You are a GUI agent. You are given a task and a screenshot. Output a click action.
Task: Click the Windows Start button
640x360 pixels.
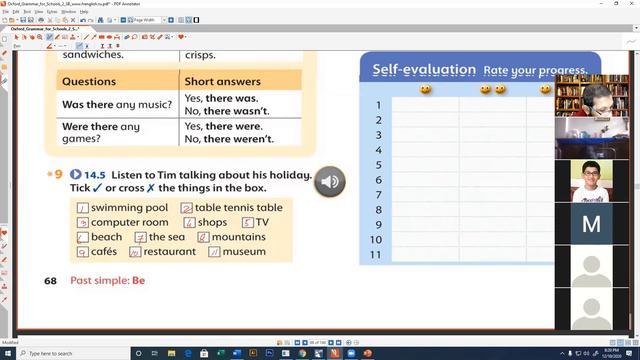tap(7, 353)
